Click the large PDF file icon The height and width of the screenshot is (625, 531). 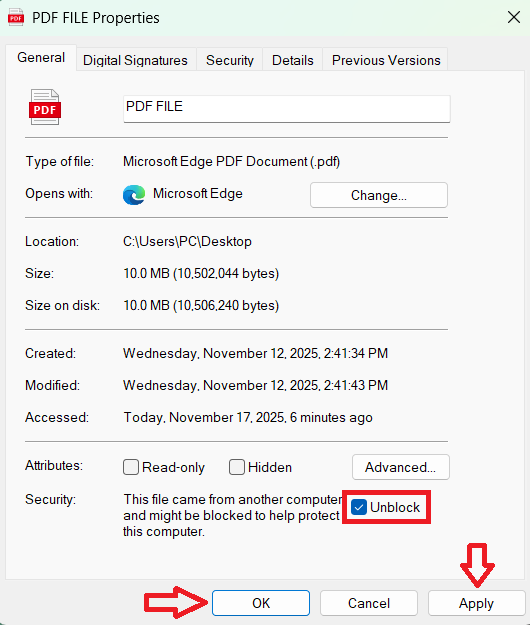tap(45, 107)
